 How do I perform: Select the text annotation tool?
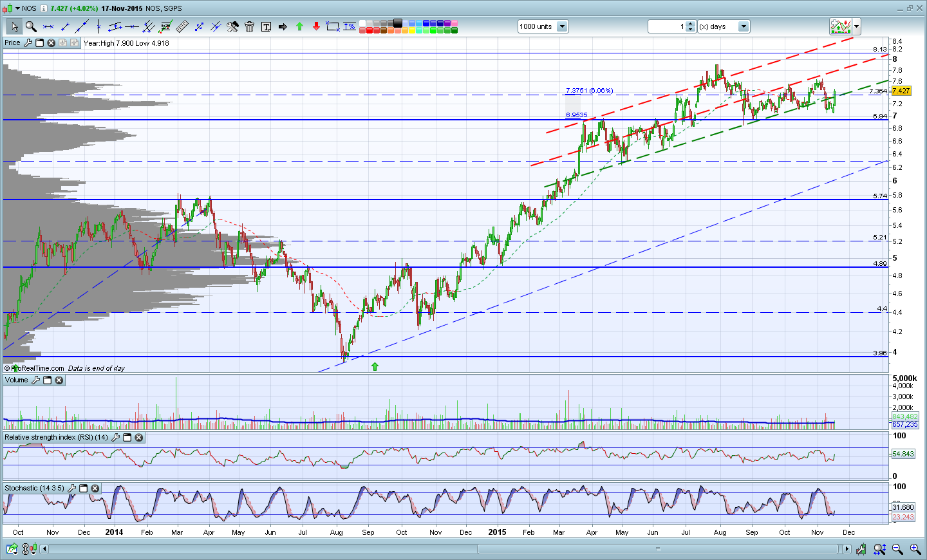click(266, 26)
